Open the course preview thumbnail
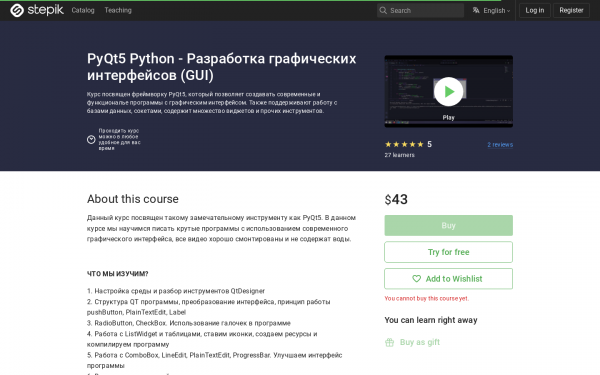 (448, 91)
